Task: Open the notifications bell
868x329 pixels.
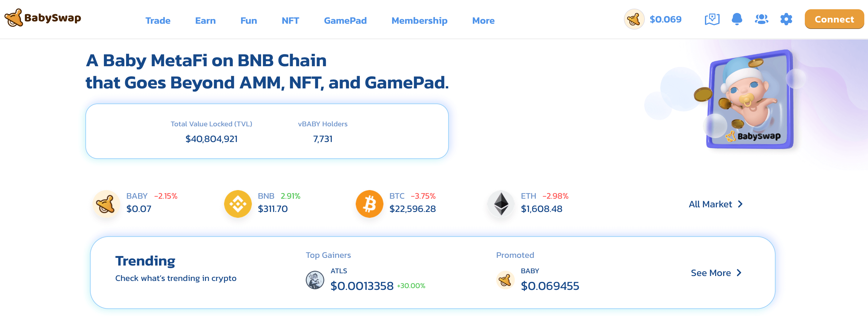Action: point(737,19)
